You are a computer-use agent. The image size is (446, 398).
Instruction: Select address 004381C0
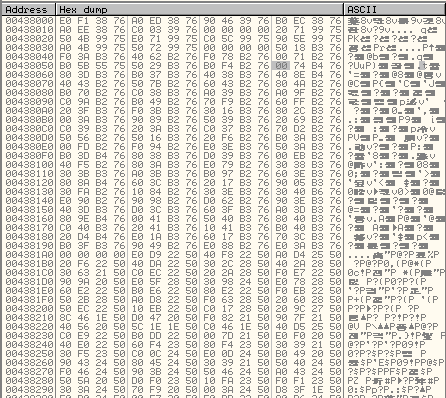tap(29, 273)
